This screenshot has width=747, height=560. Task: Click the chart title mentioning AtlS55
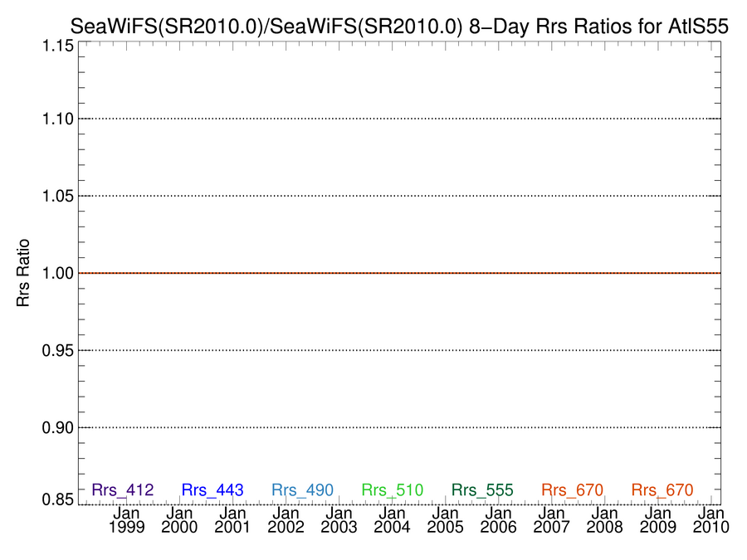pos(399,27)
